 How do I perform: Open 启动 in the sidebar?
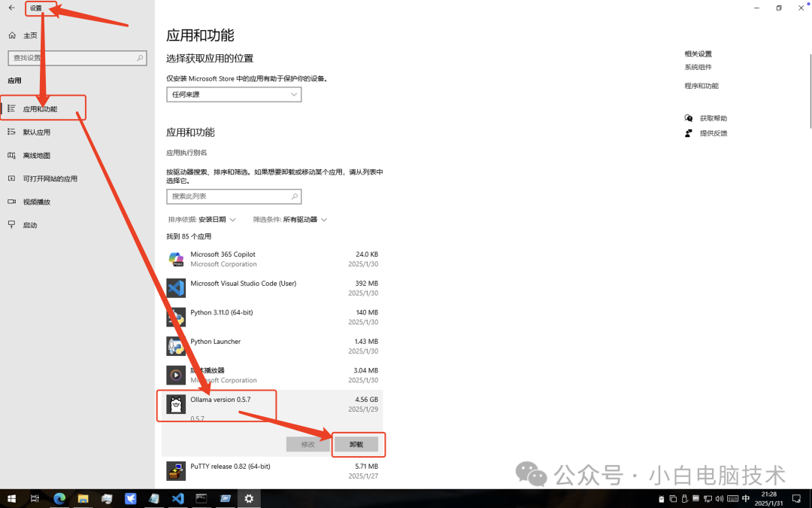click(x=30, y=226)
